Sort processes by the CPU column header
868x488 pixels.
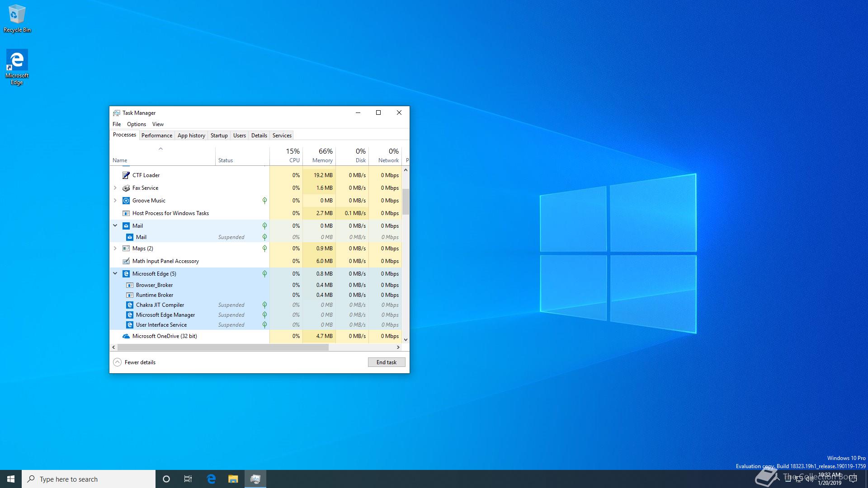286,155
